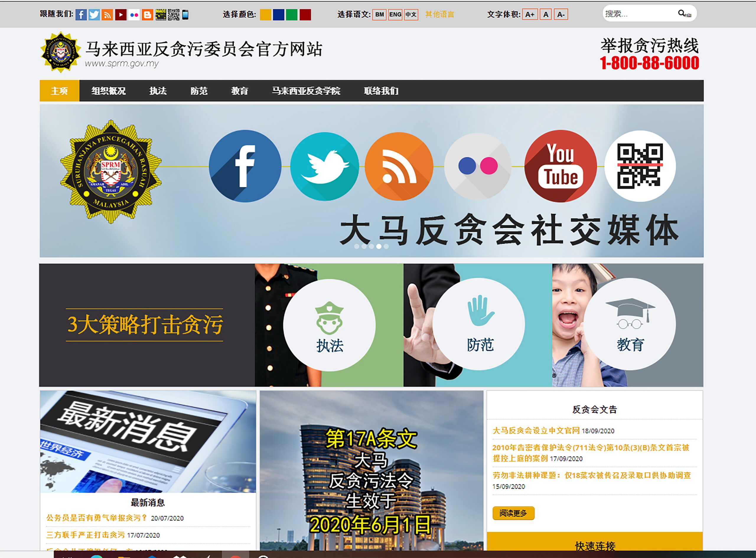756x558 pixels.
Task: Reset text size with the A button
Action: tap(546, 14)
